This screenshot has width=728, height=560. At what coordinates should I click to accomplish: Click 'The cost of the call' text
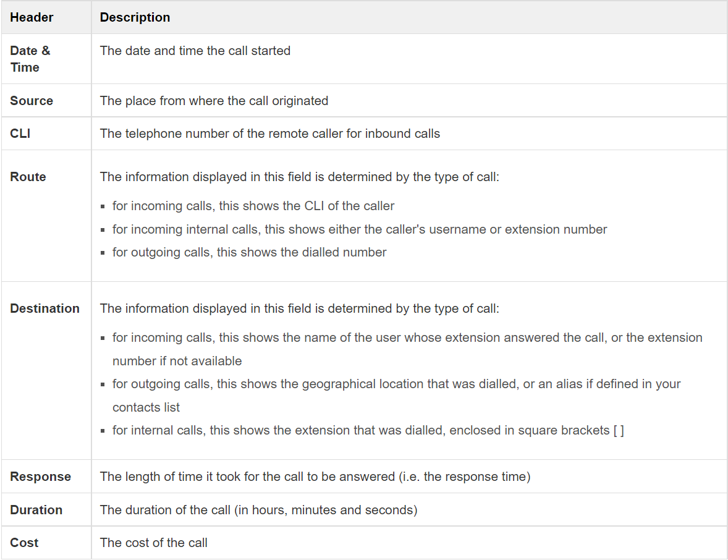click(154, 543)
